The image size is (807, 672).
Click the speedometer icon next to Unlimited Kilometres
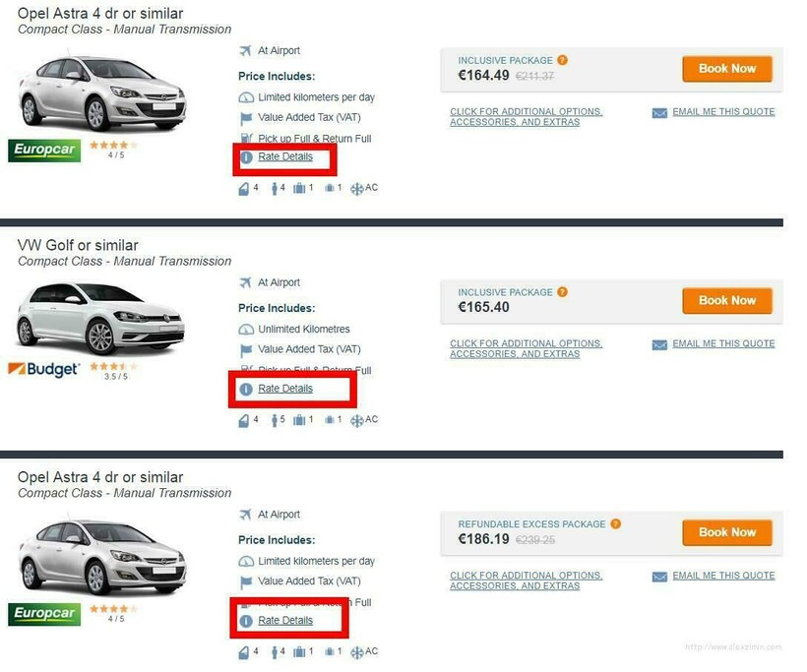coord(246,330)
